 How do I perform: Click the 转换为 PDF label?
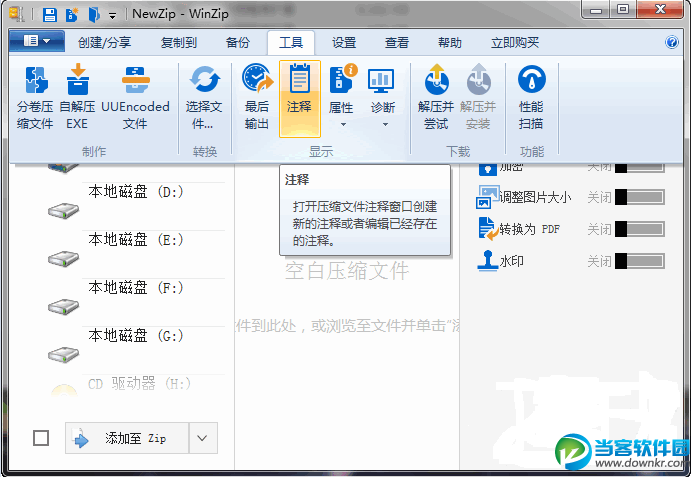529,229
